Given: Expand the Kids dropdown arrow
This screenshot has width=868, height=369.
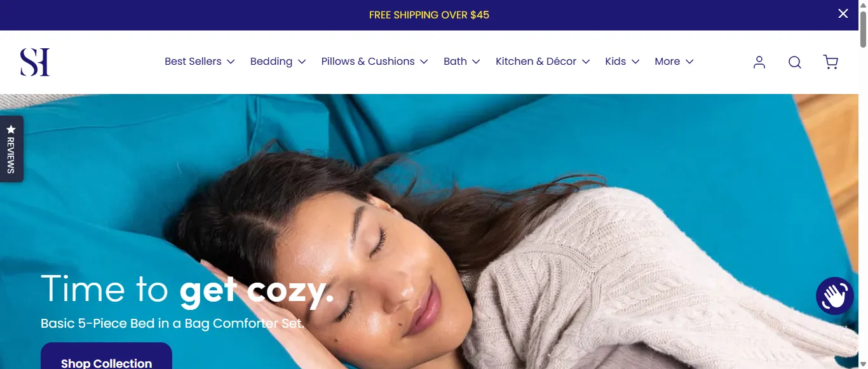Looking at the screenshot, I should pos(635,62).
